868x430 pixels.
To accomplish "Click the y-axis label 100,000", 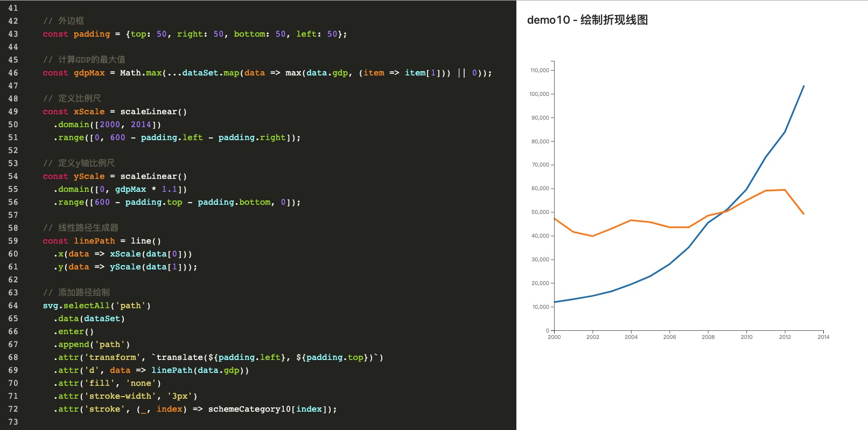I will (540, 94).
